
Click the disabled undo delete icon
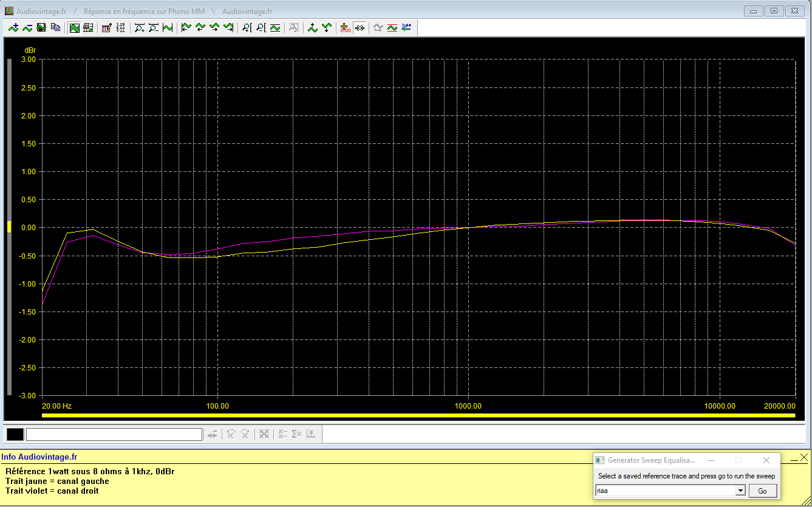tap(231, 434)
